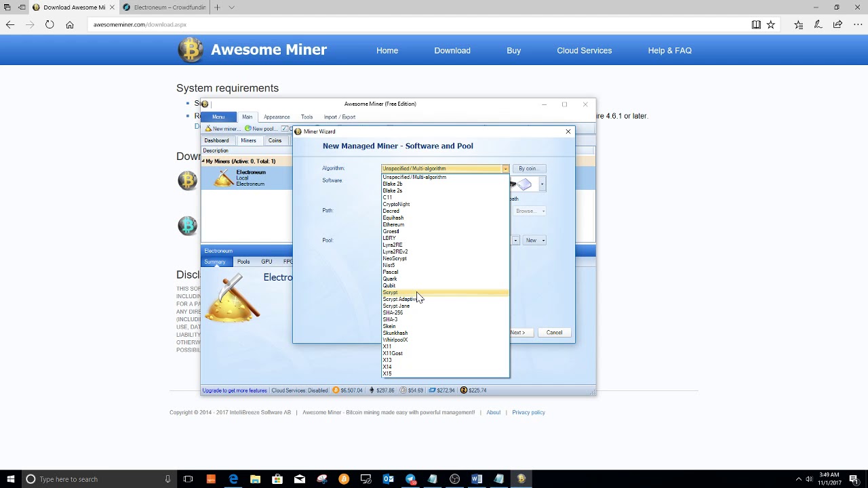868x488 pixels.
Task: Open a new browser tab with plus icon
Action: (217, 7)
